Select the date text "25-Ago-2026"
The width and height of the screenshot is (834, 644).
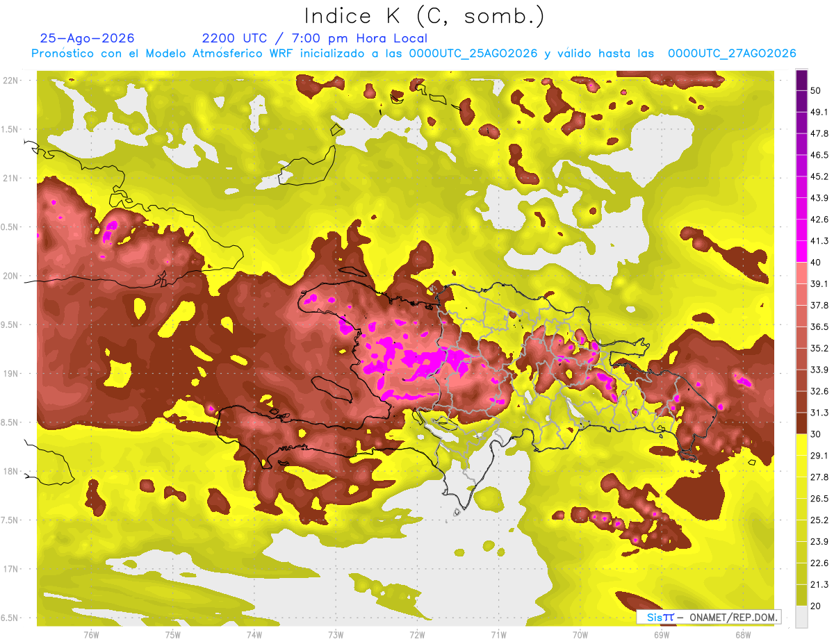click(87, 38)
